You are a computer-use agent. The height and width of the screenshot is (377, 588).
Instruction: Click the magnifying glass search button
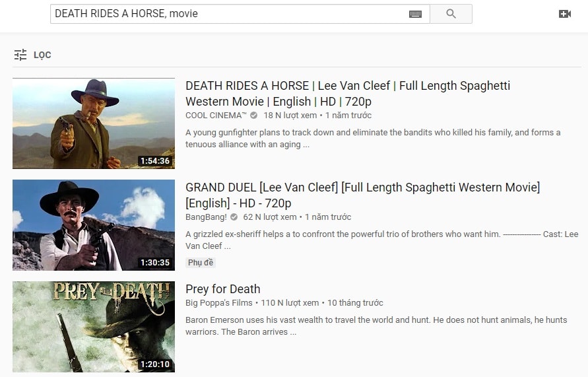click(x=451, y=14)
